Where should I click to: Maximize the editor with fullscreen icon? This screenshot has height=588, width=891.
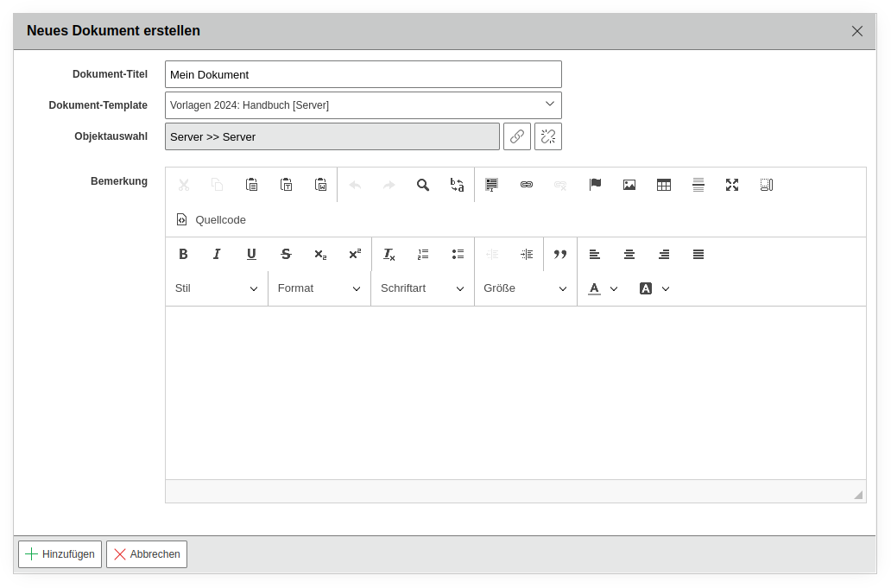point(732,185)
